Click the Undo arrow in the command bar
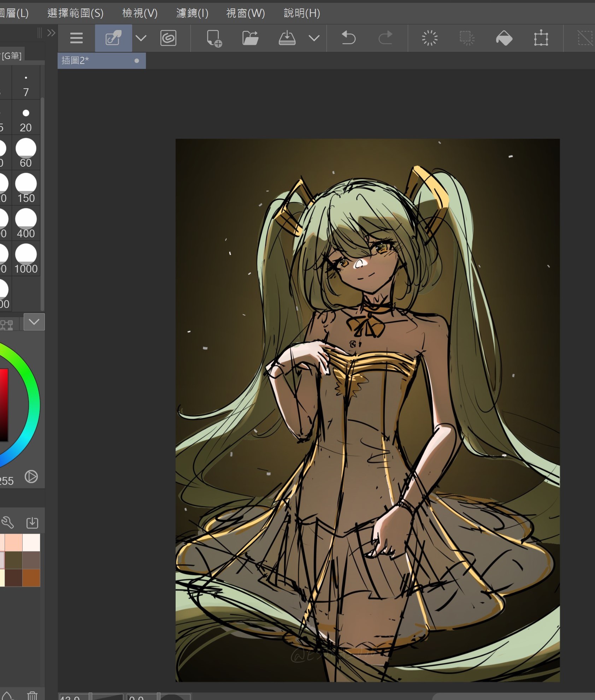This screenshot has height=700, width=595. [x=348, y=38]
